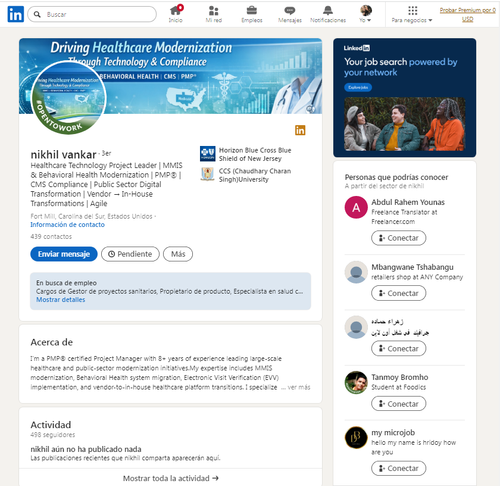Connect with the Arabic-named person
Screen dimensions: 500x486
399,349
